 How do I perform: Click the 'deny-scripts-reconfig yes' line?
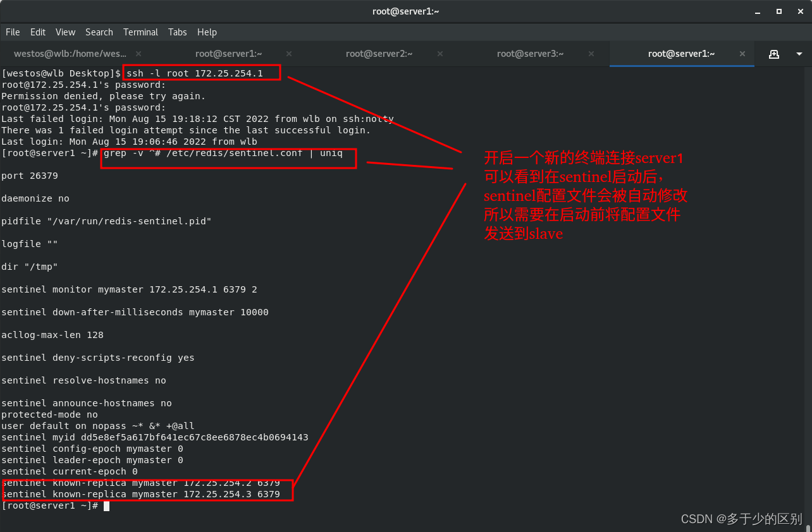point(98,358)
